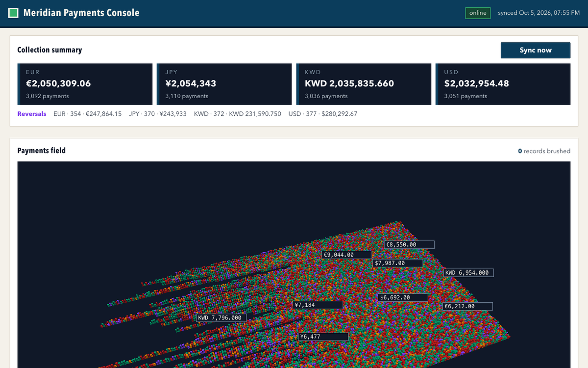
Task: Select the €6,212.00 payment label
Action: click(x=467, y=306)
